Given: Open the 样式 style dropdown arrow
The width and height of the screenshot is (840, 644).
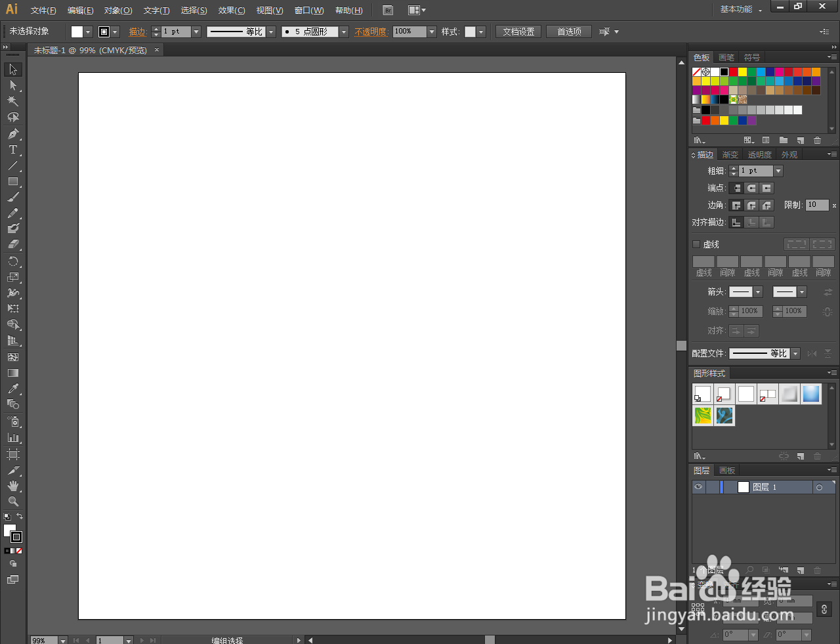Looking at the screenshot, I should 482,32.
